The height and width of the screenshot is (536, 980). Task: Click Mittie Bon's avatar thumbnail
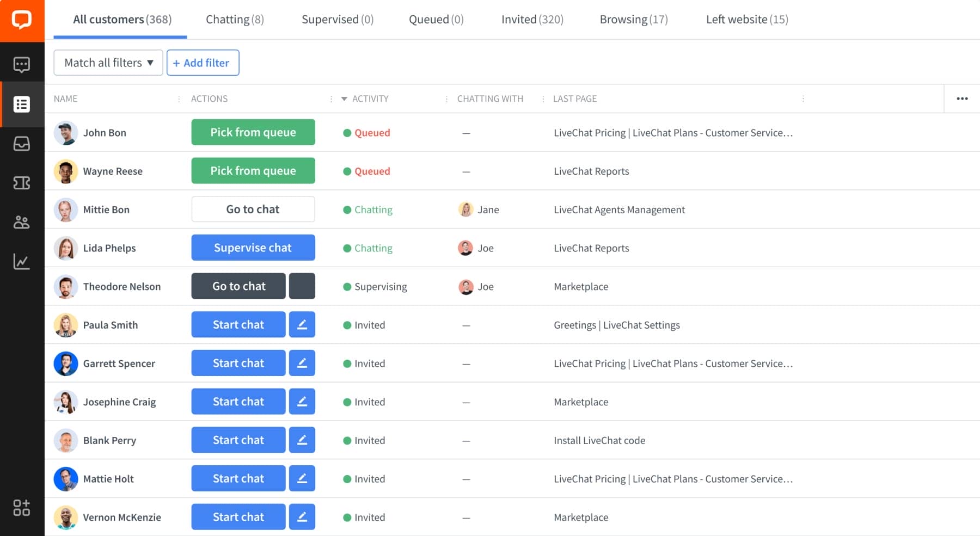pyautogui.click(x=65, y=210)
